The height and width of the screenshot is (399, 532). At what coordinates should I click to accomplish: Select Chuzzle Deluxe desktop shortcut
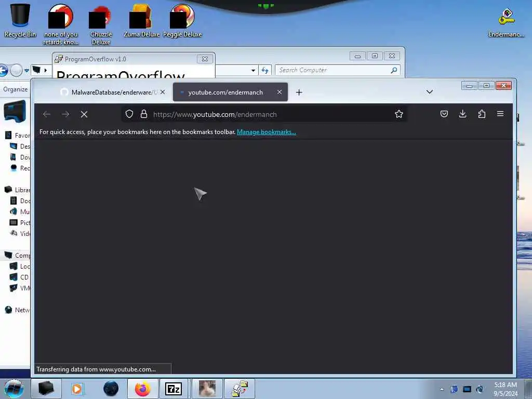(101, 25)
